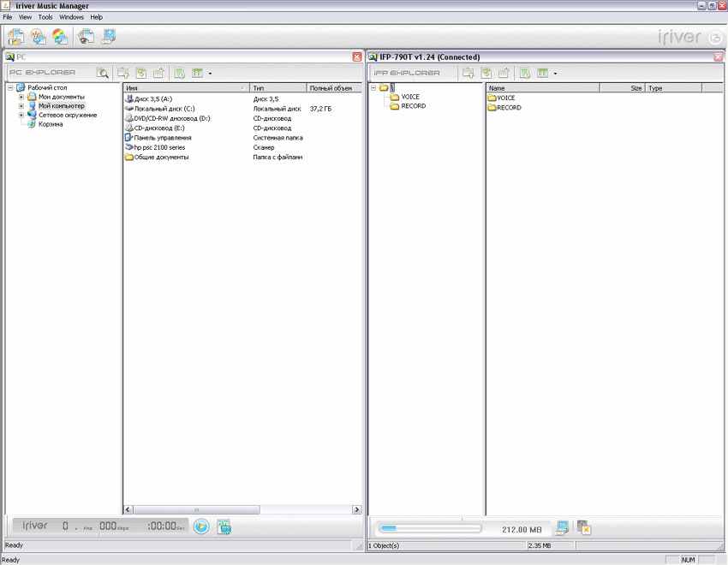The width and height of the screenshot is (728, 565).
Task: Select Мои документы in the PC tree
Action: [62, 97]
